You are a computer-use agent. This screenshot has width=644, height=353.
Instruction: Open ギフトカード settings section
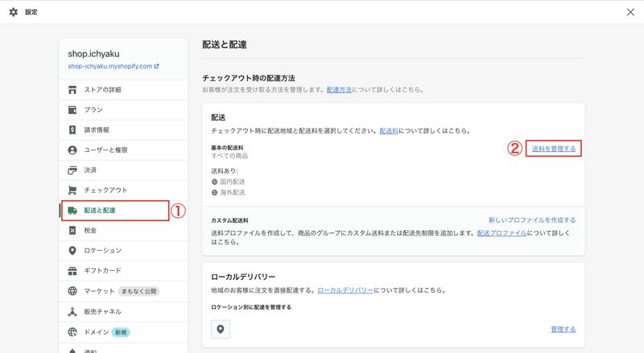click(x=124, y=271)
